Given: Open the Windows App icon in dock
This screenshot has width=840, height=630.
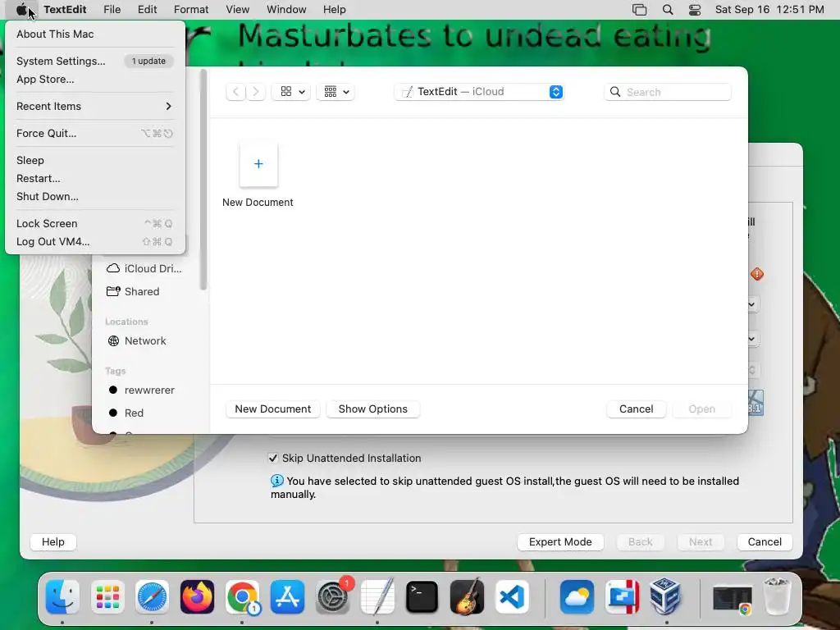Looking at the screenshot, I should [x=622, y=596].
